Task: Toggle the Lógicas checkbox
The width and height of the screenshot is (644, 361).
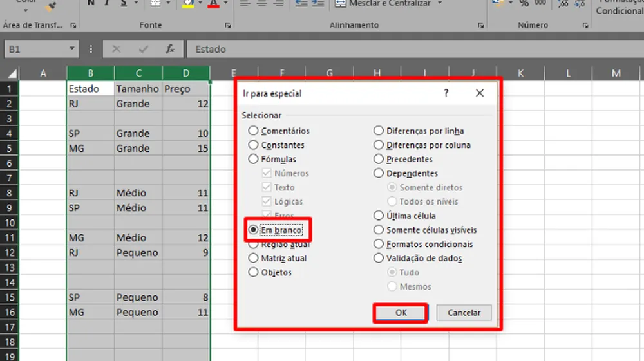Action: tap(267, 201)
